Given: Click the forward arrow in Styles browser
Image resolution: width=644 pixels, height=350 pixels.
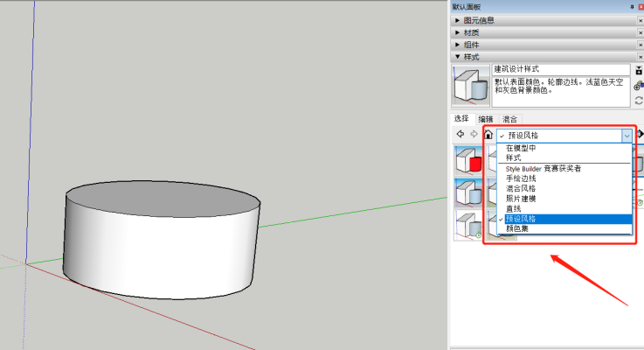Looking at the screenshot, I should [x=474, y=134].
